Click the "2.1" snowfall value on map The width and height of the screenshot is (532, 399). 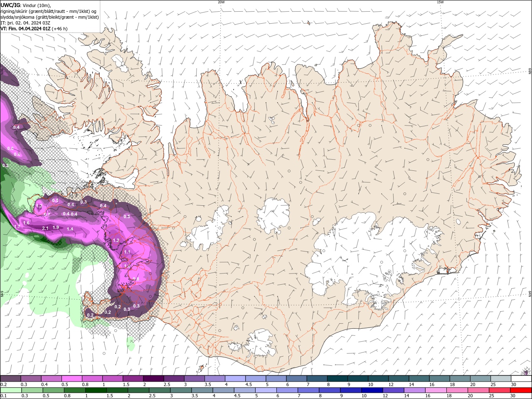coord(46,228)
